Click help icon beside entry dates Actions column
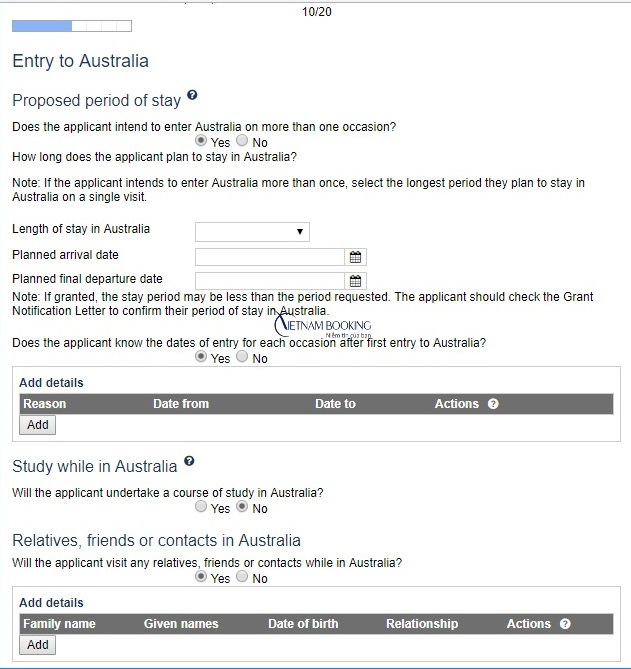Screen dimensions: 631x669 (x=493, y=404)
